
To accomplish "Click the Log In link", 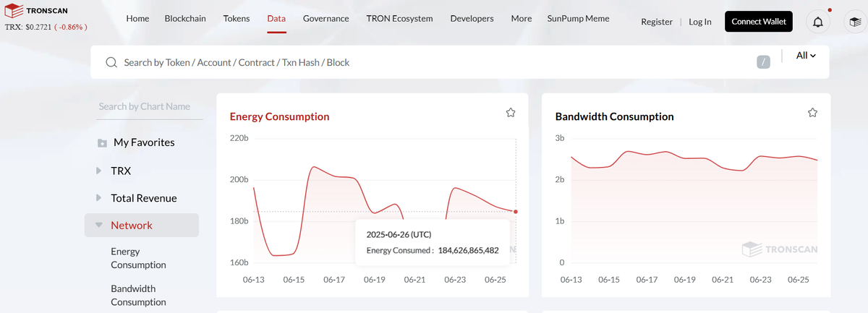I will (x=699, y=22).
